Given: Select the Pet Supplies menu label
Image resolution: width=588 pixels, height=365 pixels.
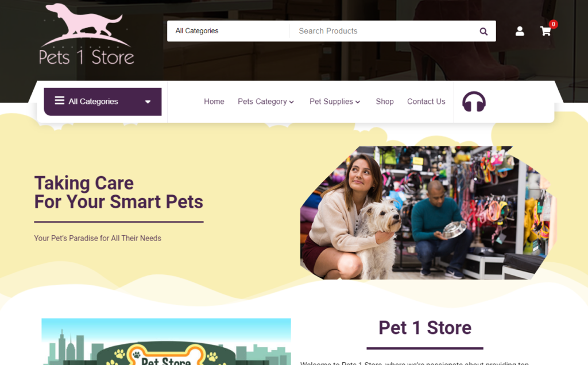Looking at the screenshot, I should (x=331, y=102).
